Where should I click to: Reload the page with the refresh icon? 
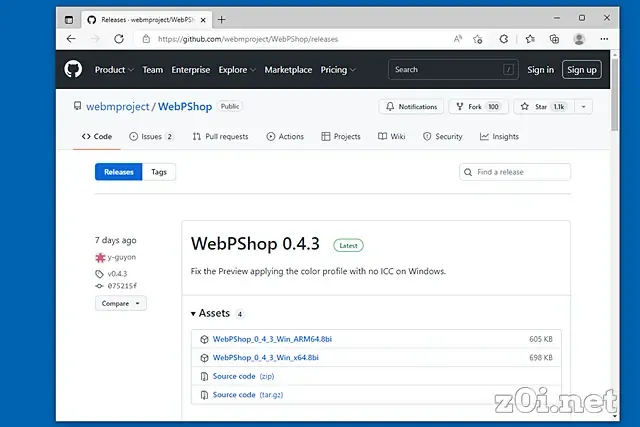[x=119, y=39]
